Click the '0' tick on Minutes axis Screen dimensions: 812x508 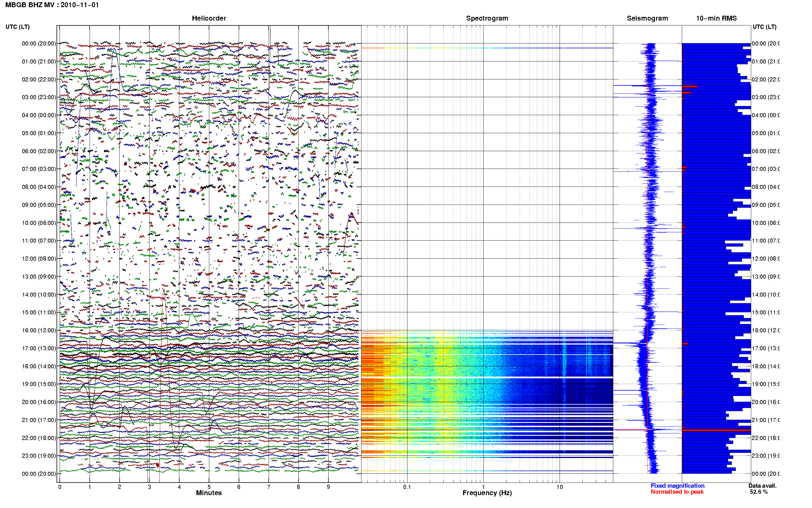pyautogui.click(x=60, y=487)
